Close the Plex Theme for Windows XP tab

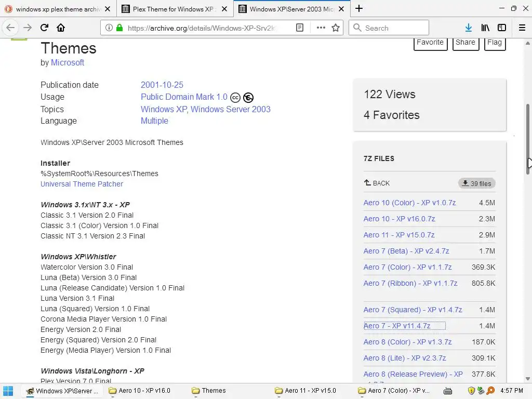pyautogui.click(x=224, y=9)
